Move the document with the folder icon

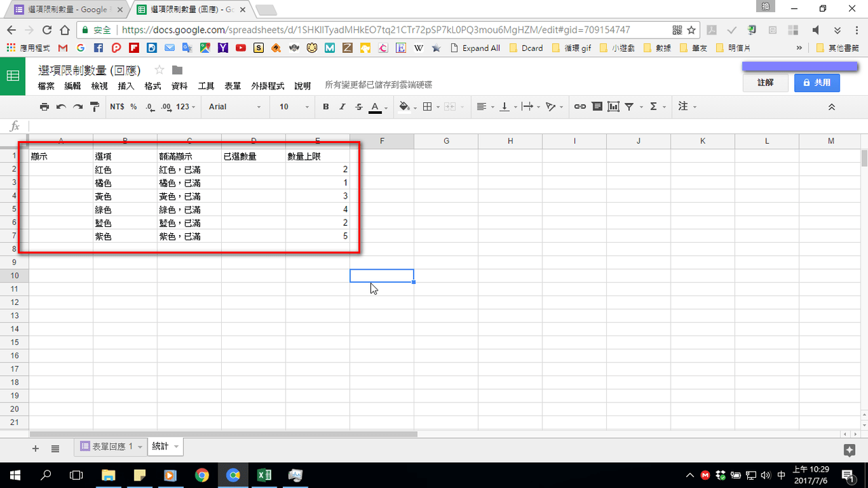click(177, 70)
